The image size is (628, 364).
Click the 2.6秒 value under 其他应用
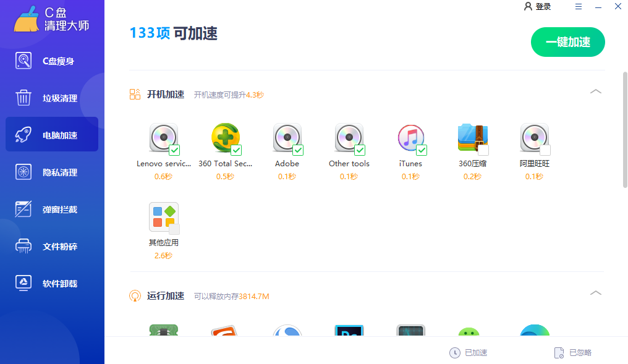[163, 255]
